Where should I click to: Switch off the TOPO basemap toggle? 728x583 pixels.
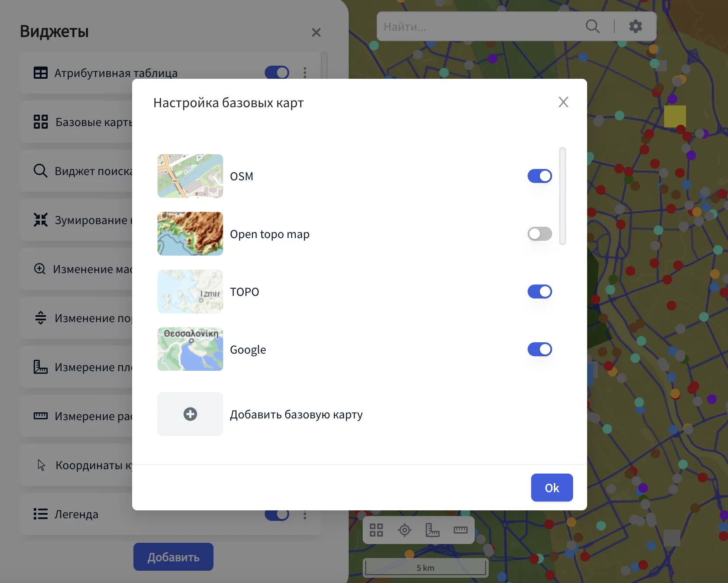(x=540, y=291)
